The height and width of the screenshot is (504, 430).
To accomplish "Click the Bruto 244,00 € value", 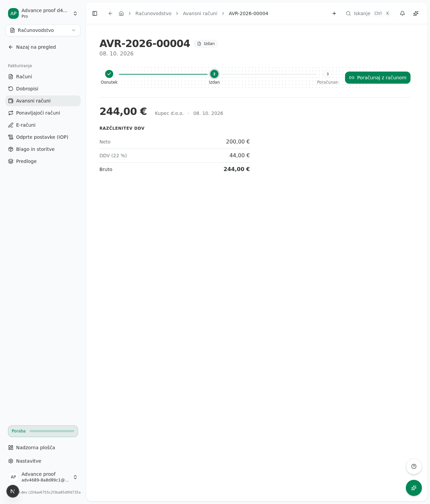I will coord(236,169).
